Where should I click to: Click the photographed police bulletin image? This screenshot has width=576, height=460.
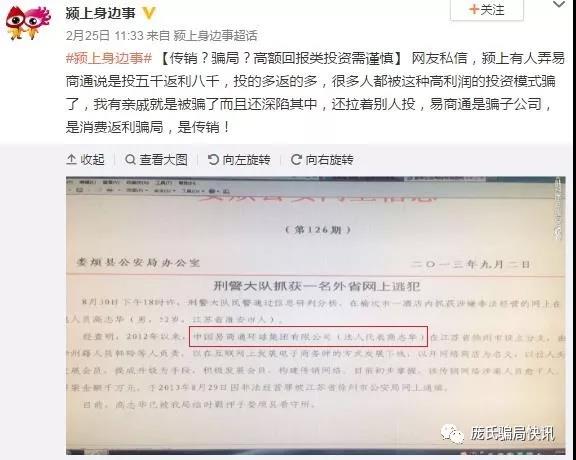click(x=316, y=316)
